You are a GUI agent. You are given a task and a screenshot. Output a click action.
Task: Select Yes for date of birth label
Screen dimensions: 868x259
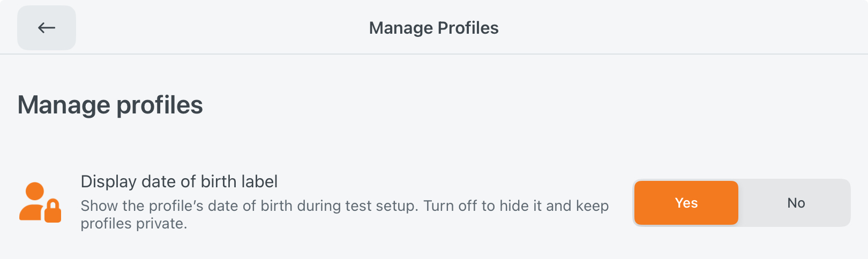click(686, 203)
